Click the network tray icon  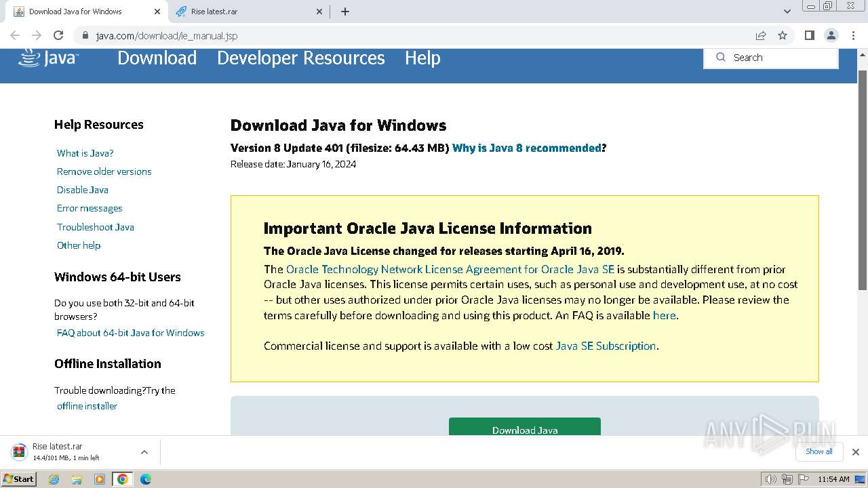787,479
